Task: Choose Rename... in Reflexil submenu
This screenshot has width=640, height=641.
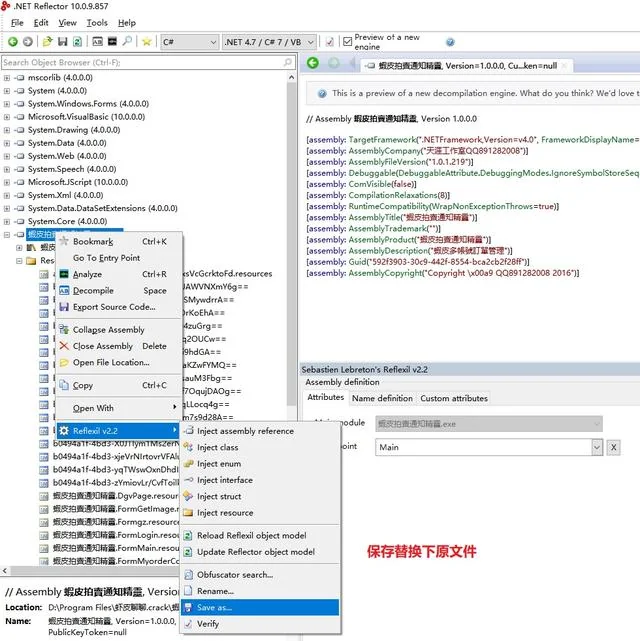Action: click(x=260, y=592)
